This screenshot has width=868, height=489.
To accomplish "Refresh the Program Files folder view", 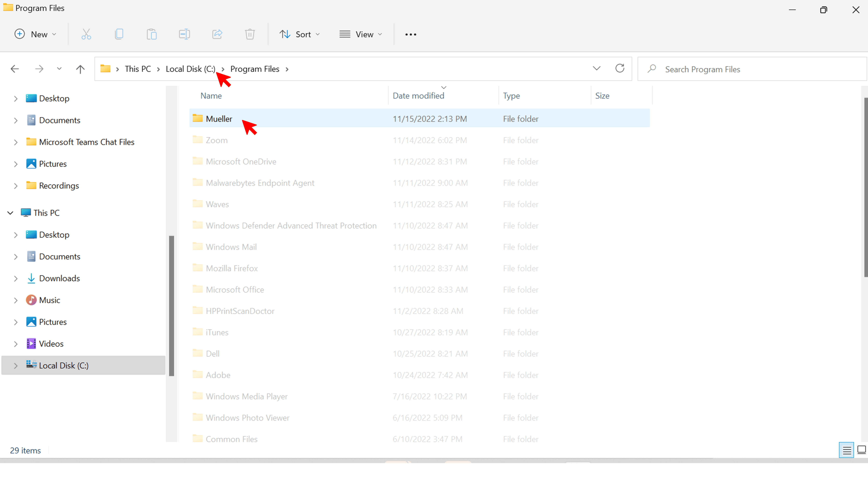I will (x=620, y=68).
